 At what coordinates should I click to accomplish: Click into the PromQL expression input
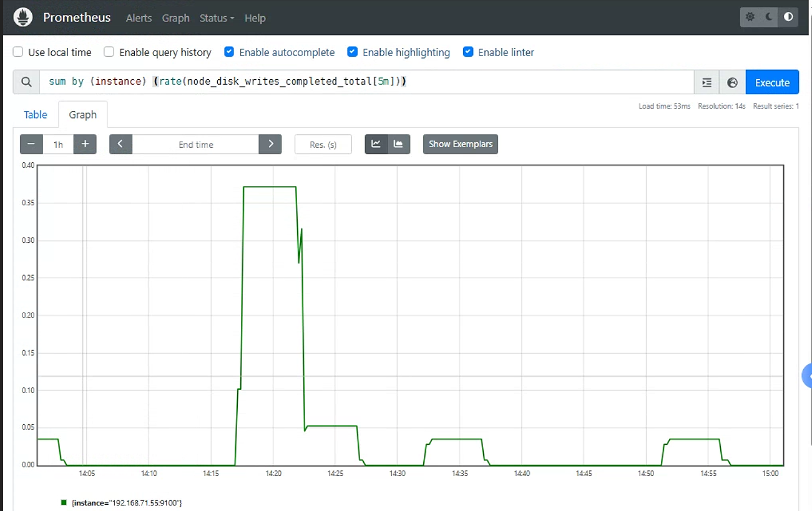[366, 82]
